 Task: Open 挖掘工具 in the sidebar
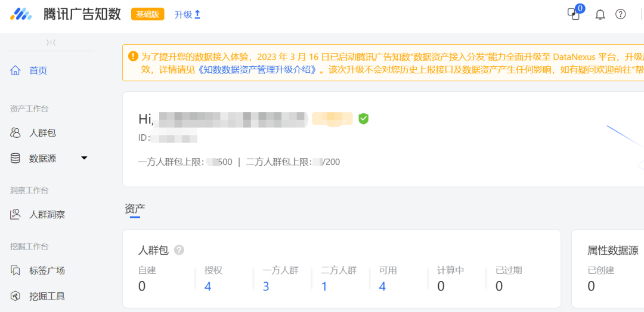[x=47, y=296]
